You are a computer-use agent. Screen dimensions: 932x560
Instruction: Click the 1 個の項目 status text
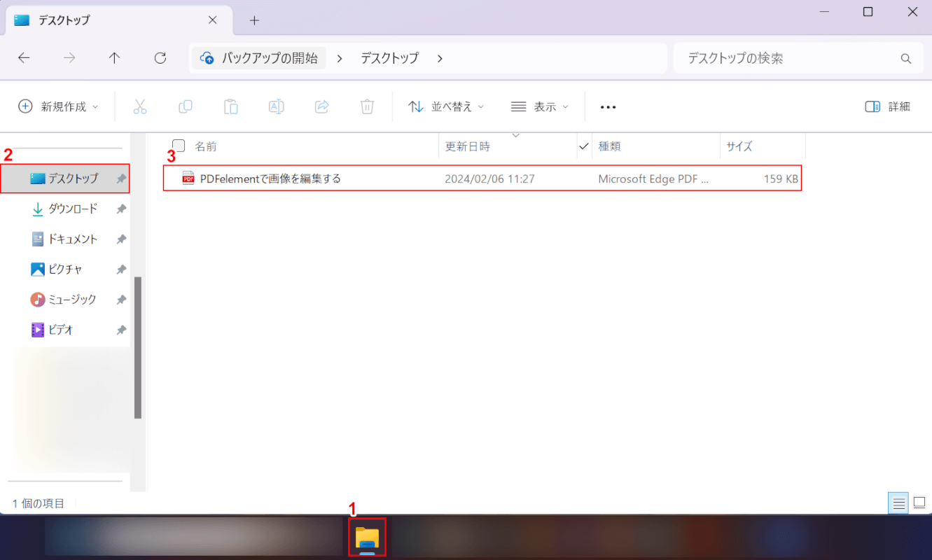click(39, 503)
